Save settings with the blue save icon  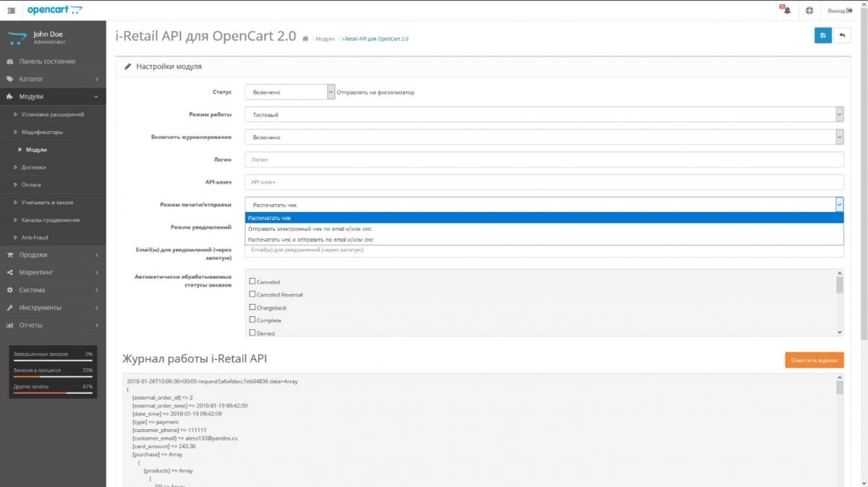822,34
